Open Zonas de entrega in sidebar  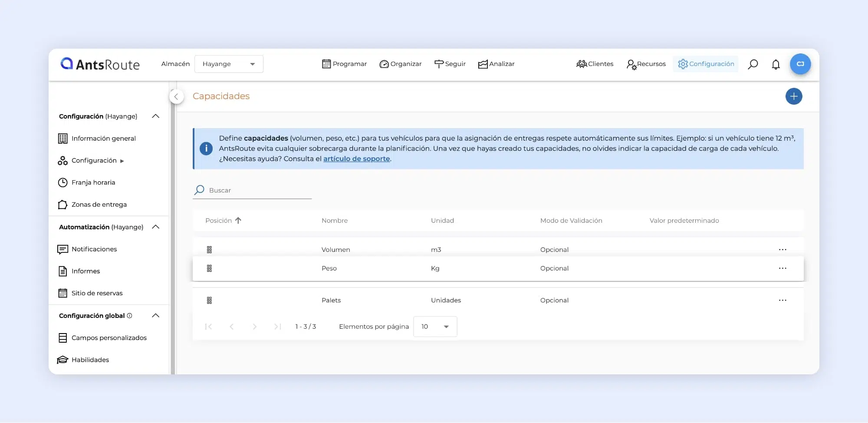(x=99, y=205)
